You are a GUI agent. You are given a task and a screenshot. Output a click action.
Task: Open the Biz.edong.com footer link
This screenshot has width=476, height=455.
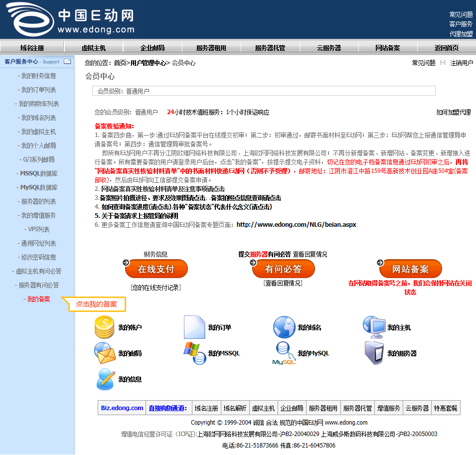[x=122, y=408]
